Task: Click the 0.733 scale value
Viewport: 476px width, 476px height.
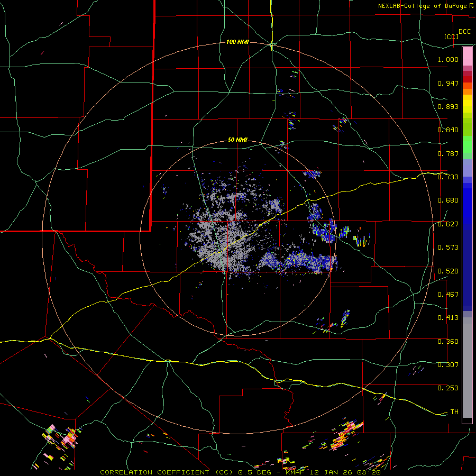Action: 448,177
